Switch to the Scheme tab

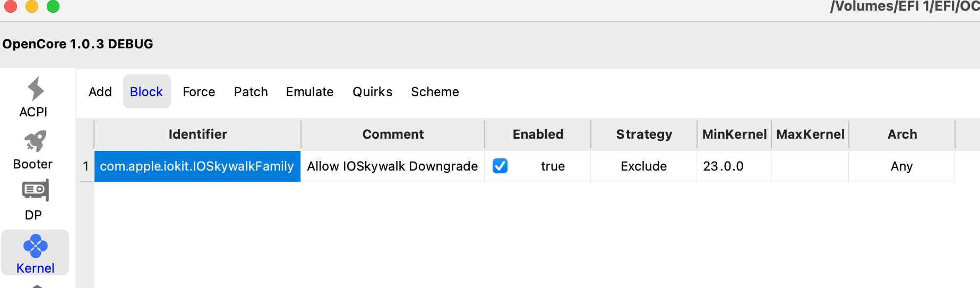tap(435, 92)
